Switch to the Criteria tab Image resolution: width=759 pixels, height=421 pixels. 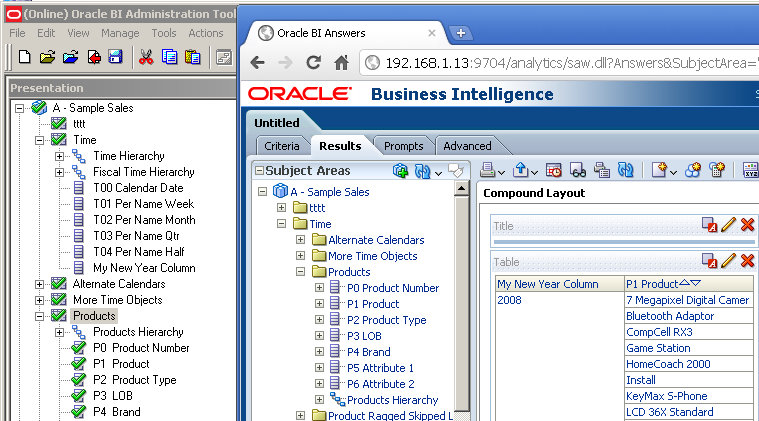(282, 146)
